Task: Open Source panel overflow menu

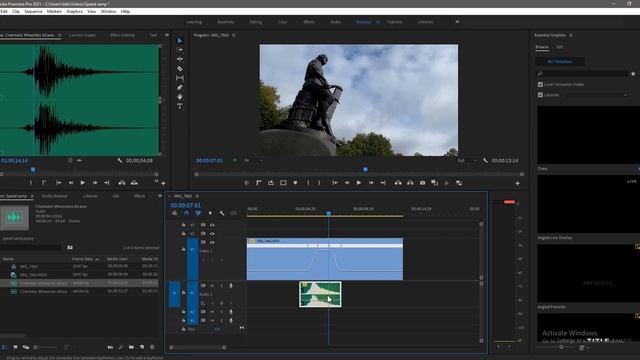Action: [x=167, y=35]
